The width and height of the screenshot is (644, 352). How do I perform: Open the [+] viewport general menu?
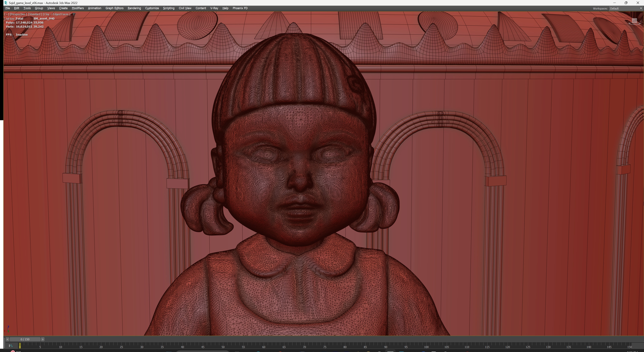pyautogui.click(x=7, y=14)
